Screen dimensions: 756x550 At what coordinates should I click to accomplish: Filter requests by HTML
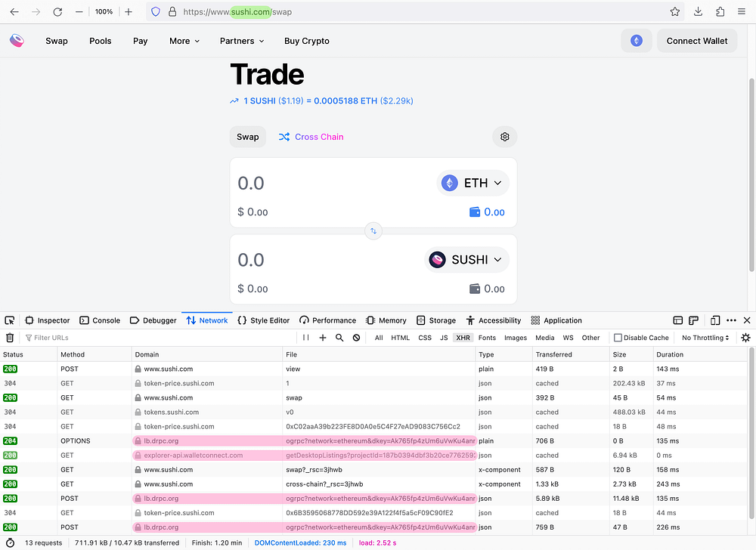coord(400,338)
